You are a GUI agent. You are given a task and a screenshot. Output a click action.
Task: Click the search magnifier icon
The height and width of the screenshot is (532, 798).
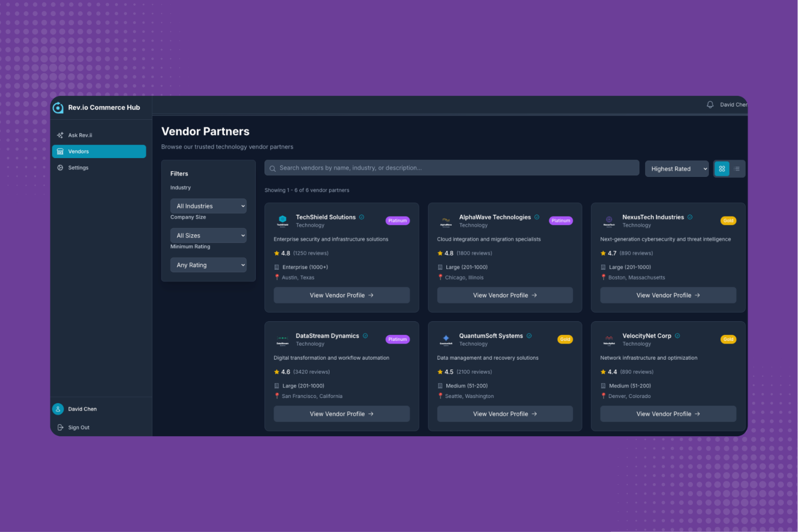(x=273, y=168)
